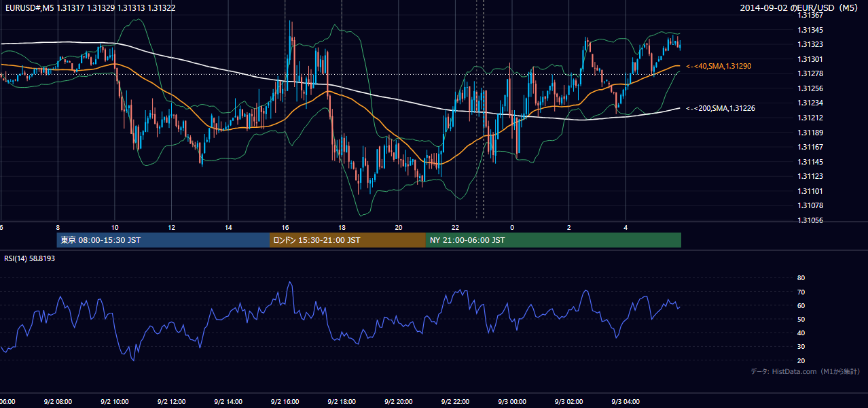Click the midnight hour label 0 under the price chart

point(512,228)
